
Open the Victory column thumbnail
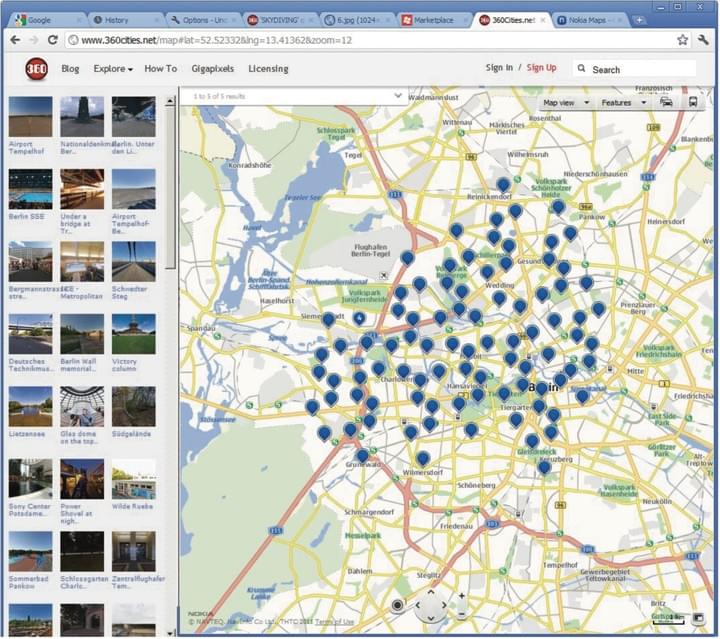tap(133, 333)
